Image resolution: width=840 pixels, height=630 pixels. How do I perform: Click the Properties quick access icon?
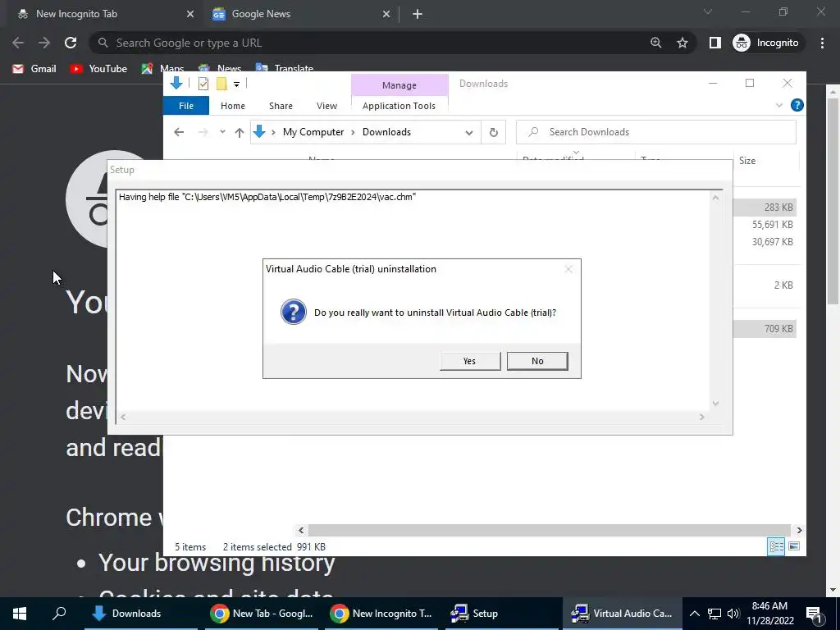click(x=203, y=84)
